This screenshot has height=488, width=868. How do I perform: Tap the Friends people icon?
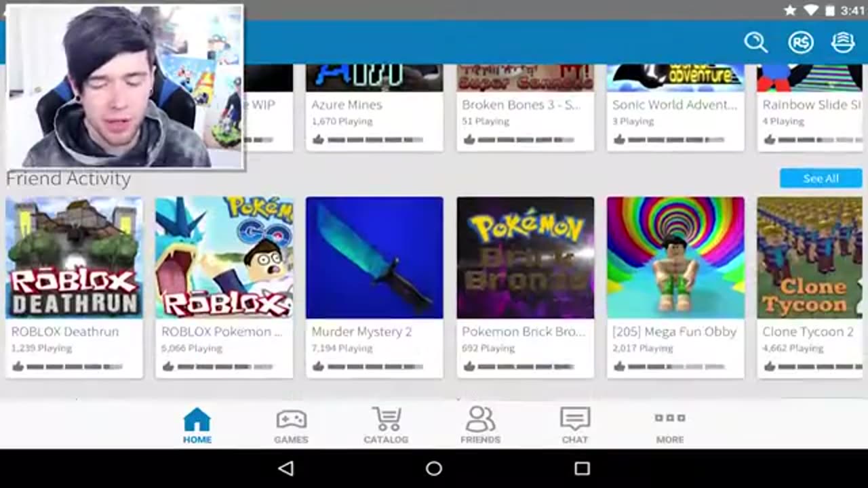tap(480, 420)
